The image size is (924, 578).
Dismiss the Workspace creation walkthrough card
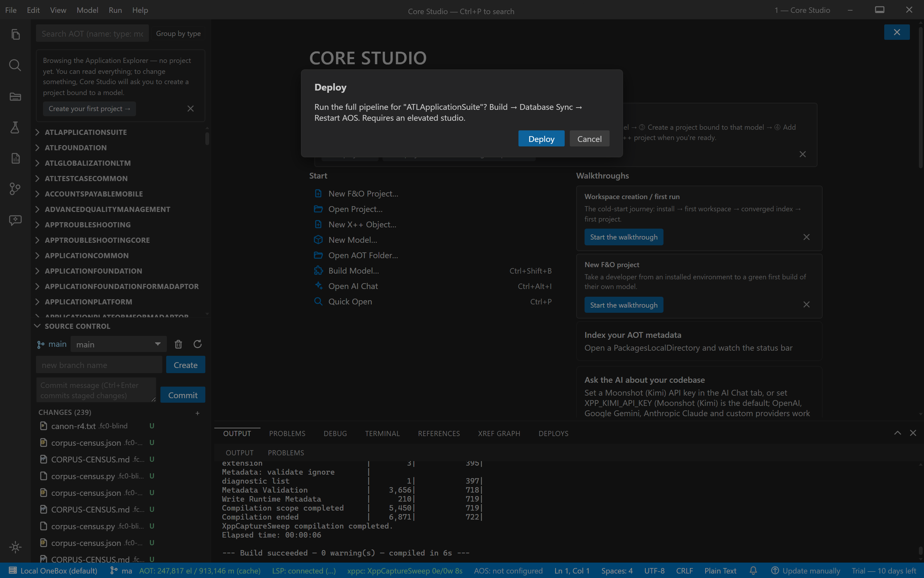coord(806,237)
